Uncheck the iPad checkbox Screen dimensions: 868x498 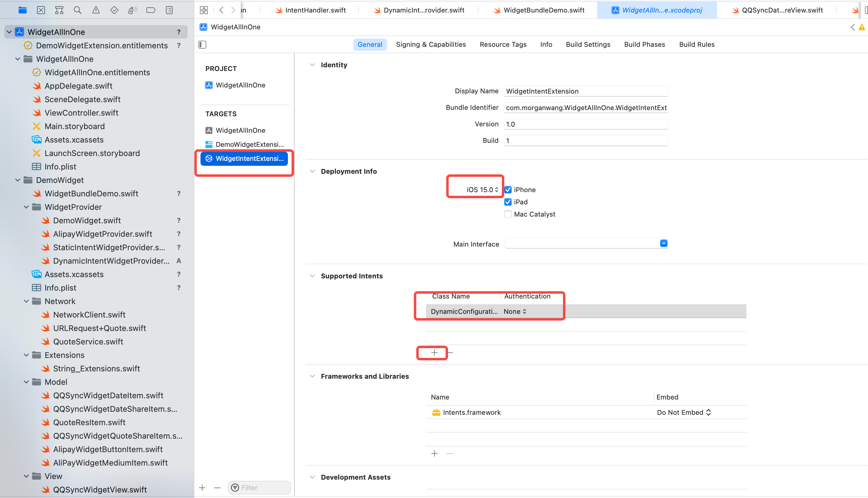tap(508, 202)
